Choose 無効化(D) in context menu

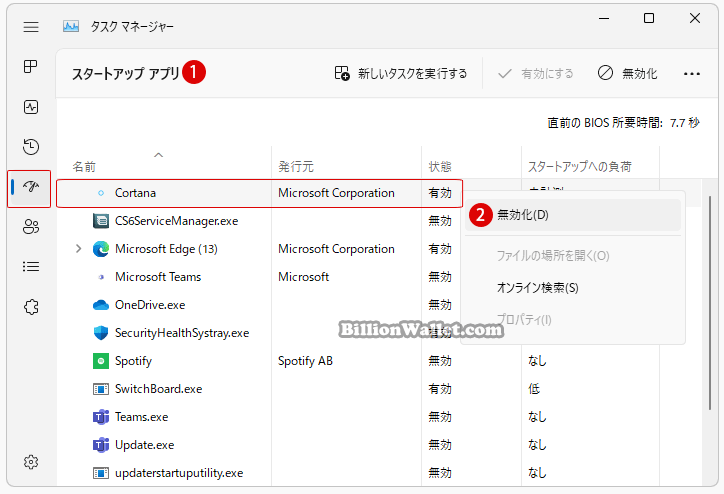coord(573,215)
